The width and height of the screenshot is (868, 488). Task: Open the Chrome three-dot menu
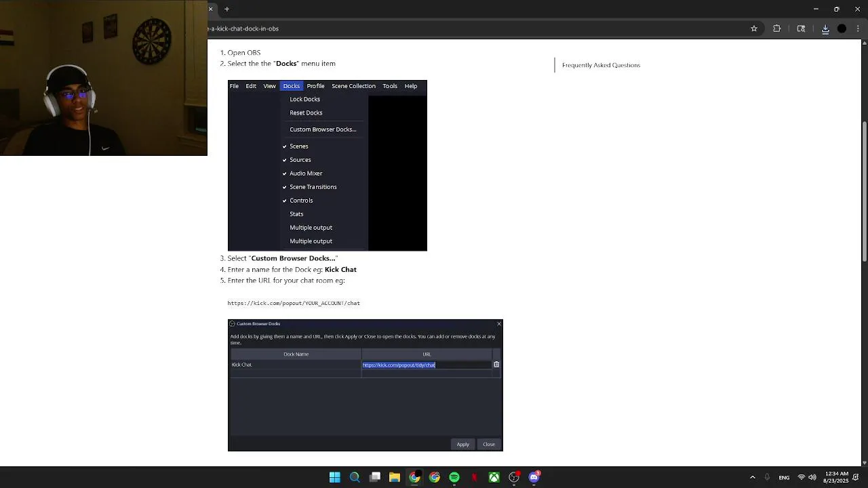[858, 28]
